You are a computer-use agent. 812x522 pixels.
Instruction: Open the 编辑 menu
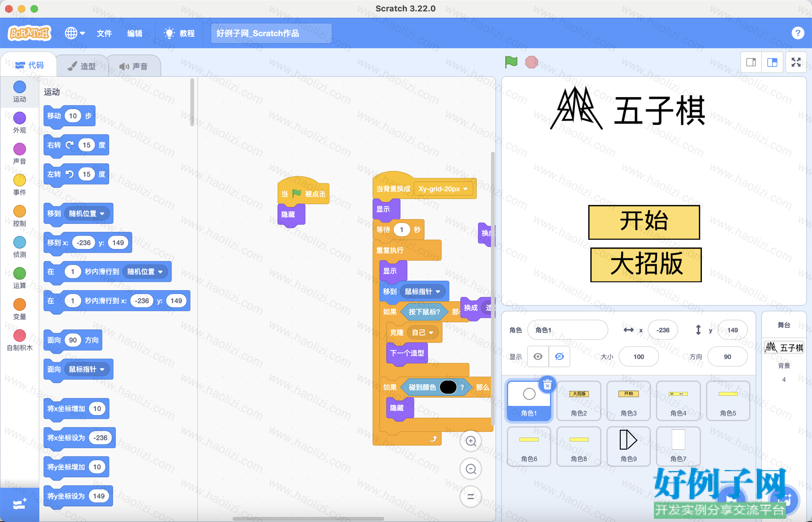coord(134,33)
